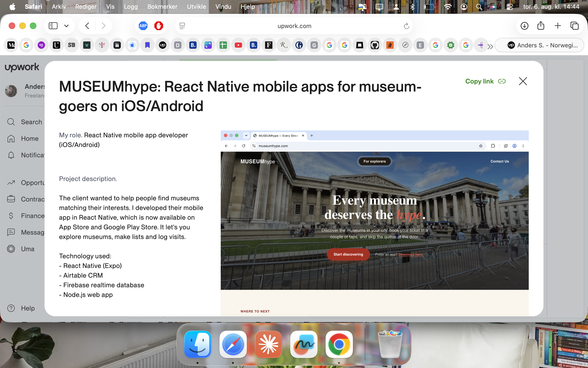
Task: Open Bluetooth in the menu bar
Action: click(x=412, y=7)
